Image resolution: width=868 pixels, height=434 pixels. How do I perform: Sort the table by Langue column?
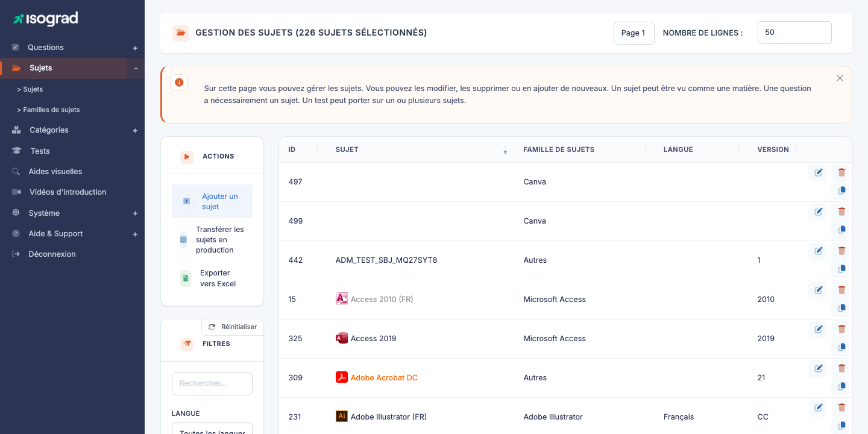pyautogui.click(x=739, y=149)
